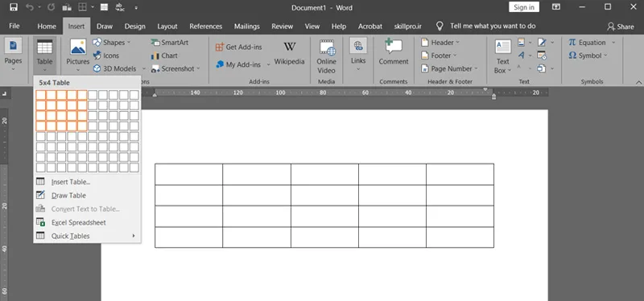Go to the View tab
Image resolution: width=644 pixels, height=301 pixels.
coord(312,26)
